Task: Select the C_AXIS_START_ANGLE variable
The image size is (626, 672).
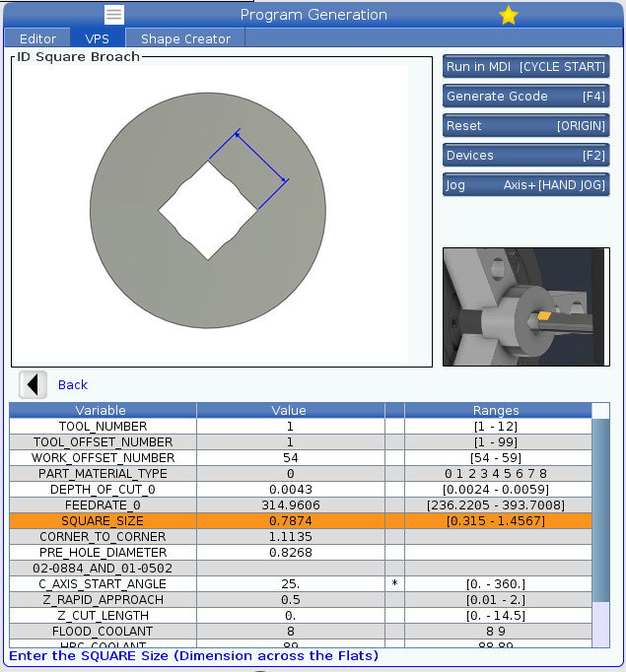Action: pos(103,584)
